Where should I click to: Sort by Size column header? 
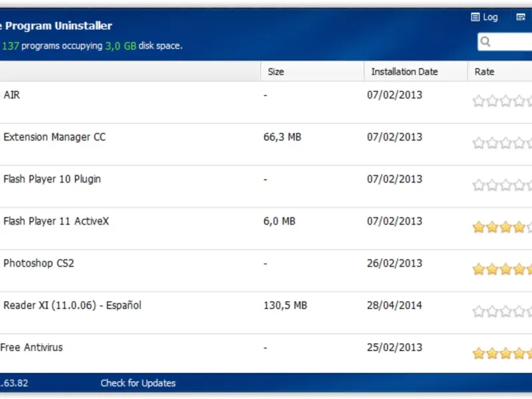coord(312,72)
